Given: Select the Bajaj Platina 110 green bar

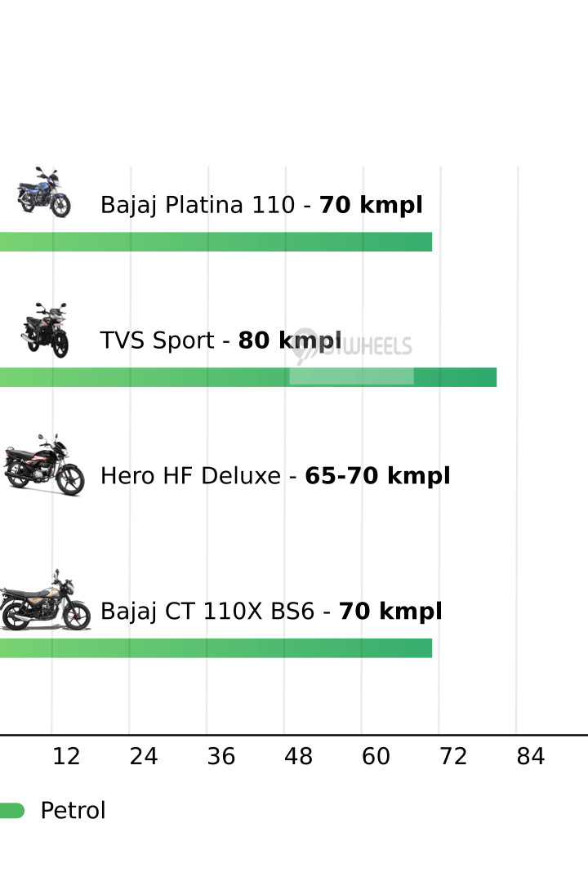Looking at the screenshot, I should coord(216,242).
